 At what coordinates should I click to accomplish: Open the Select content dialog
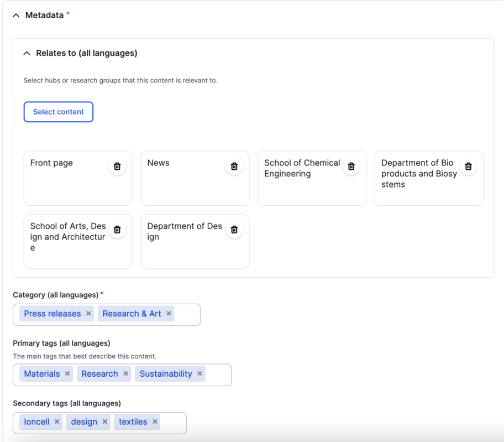58,112
